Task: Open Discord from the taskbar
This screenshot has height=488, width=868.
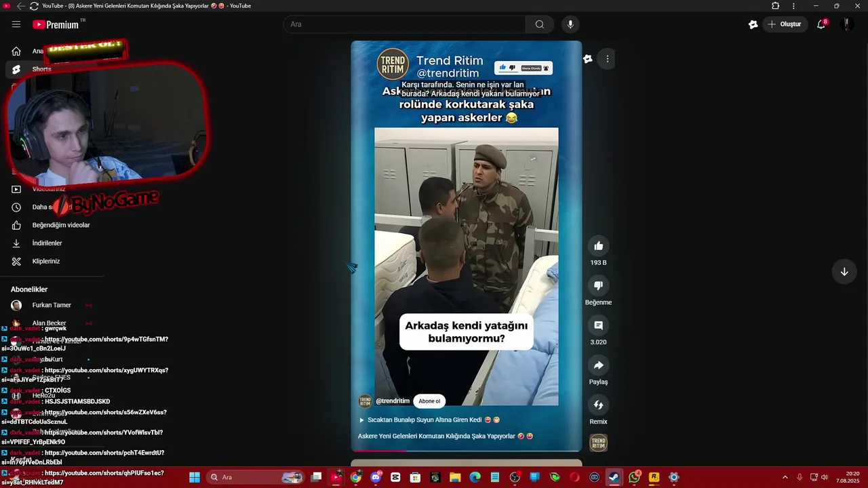Action: pos(376,477)
